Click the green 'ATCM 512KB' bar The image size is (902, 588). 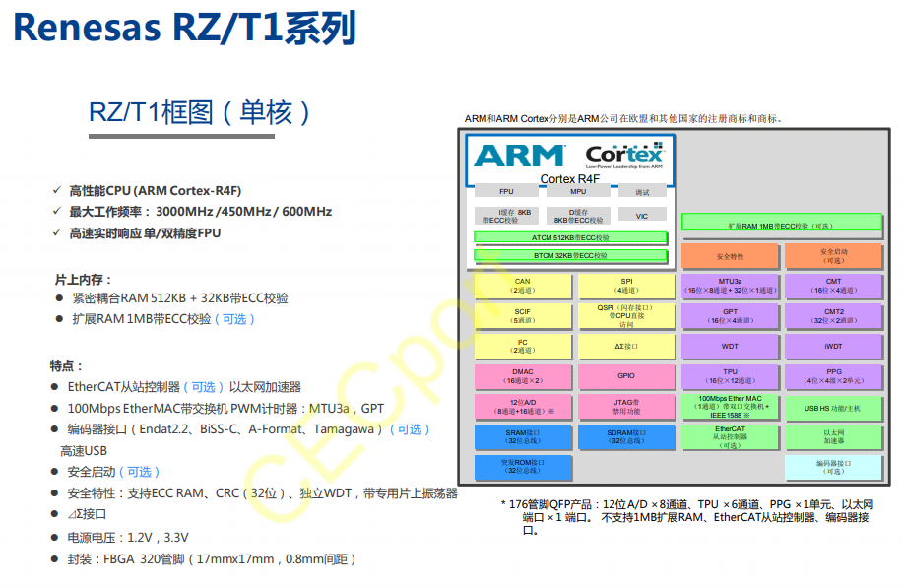[570, 237]
